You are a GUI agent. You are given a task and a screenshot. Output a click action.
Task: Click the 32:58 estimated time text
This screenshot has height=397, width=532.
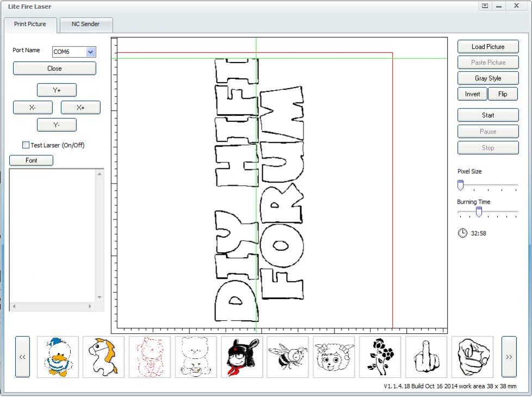pyautogui.click(x=478, y=233)
